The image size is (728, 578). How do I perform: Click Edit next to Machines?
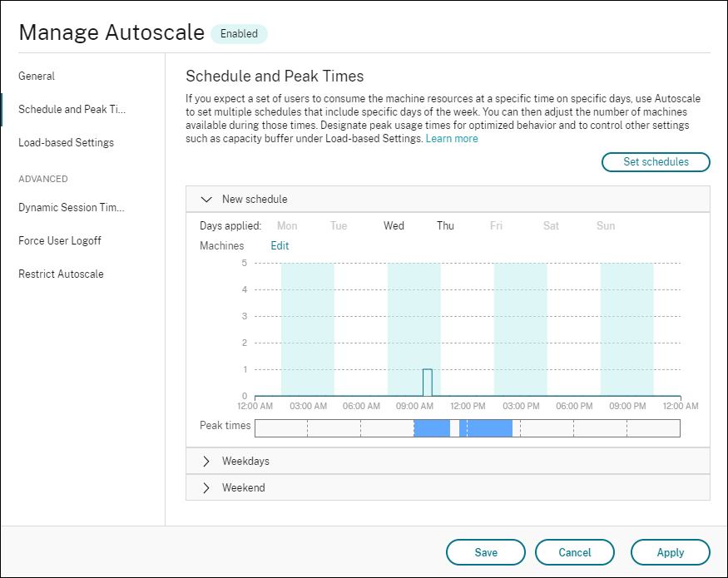(280, 245)
